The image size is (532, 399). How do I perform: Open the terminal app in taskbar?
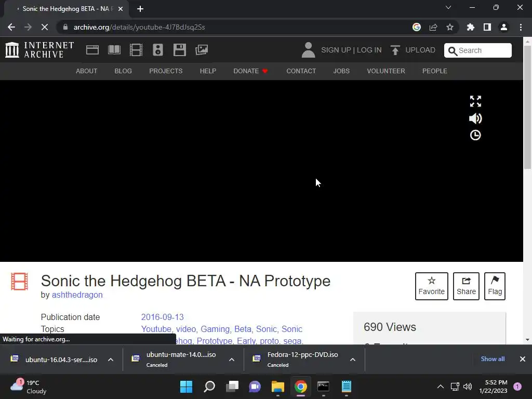[323, 387]
